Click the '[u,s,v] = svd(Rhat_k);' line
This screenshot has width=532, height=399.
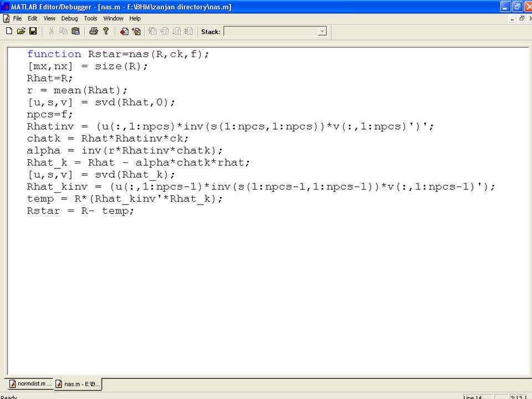point(101,175)
